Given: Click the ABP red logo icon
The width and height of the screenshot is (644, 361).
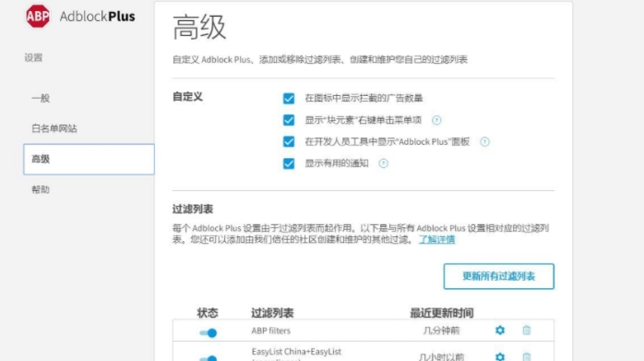Looking at the screenshot, I should [x=38, y=17].
